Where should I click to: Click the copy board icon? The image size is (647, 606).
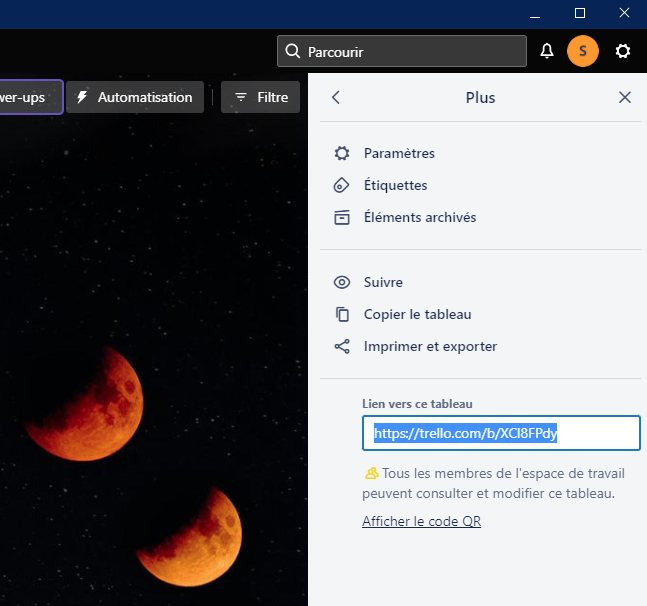pos(342,314)
